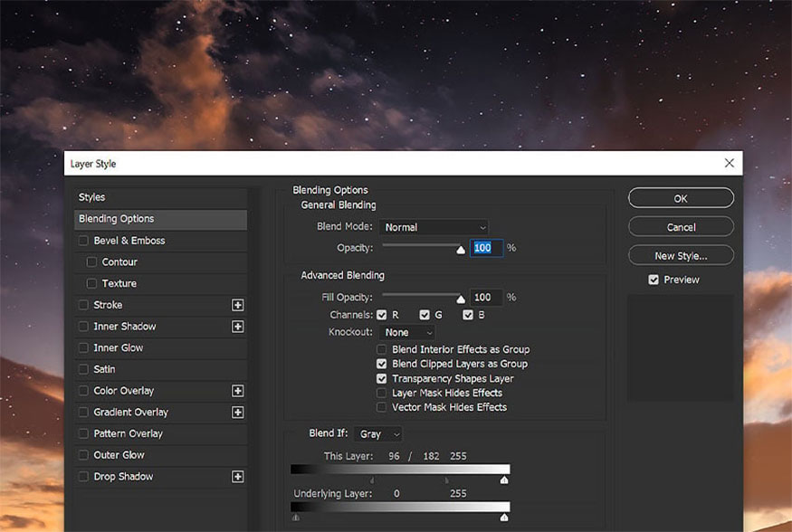This screenshot has height=532, width=792.
Task: Click This Layer white point slider handle
Action: [x=503, y=480]
